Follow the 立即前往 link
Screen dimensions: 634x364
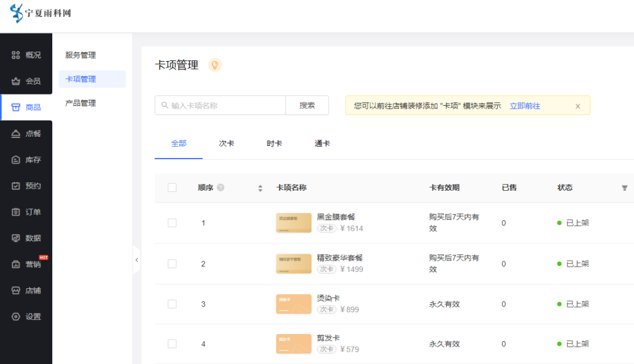click(525, 106)
